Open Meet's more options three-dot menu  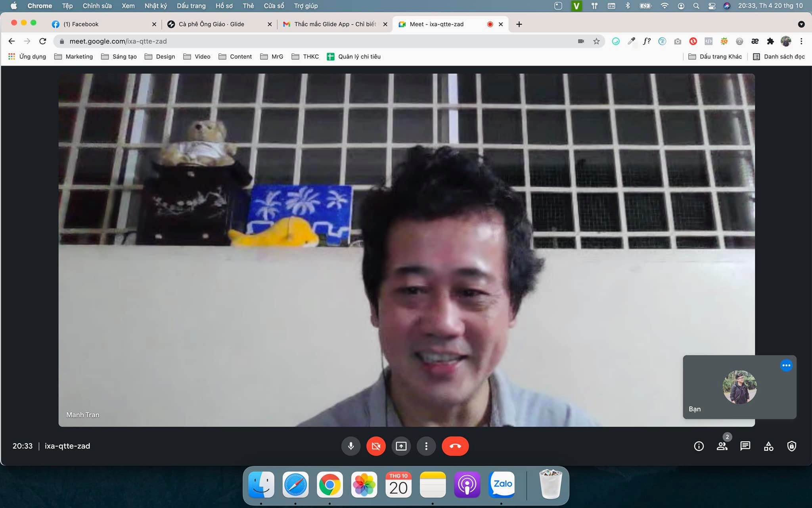click(426, 446)
